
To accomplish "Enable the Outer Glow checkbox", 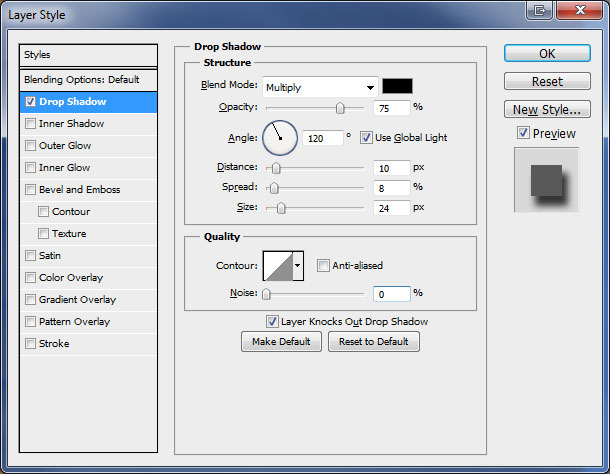I will coord(30,146).
